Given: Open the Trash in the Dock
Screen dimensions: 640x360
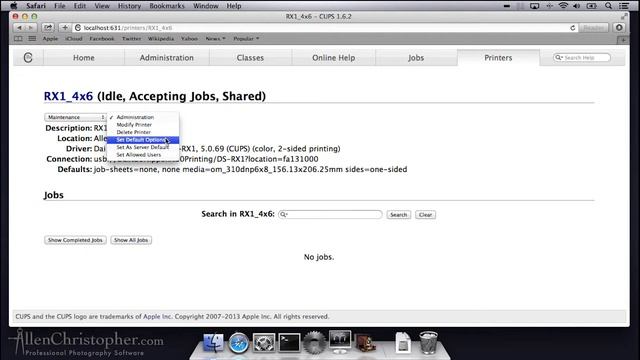Looking at the screenshot, I should (428, 342).
